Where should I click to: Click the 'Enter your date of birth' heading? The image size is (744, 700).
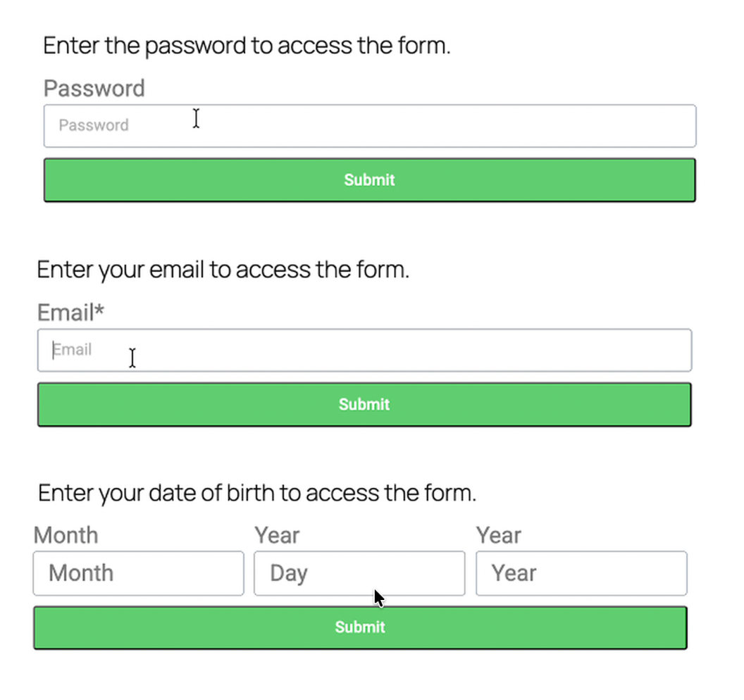click(257, 493)
